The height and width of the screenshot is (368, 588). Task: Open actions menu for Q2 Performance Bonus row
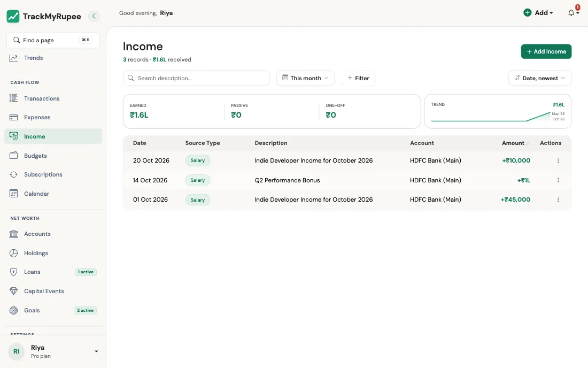click(558, 180)
